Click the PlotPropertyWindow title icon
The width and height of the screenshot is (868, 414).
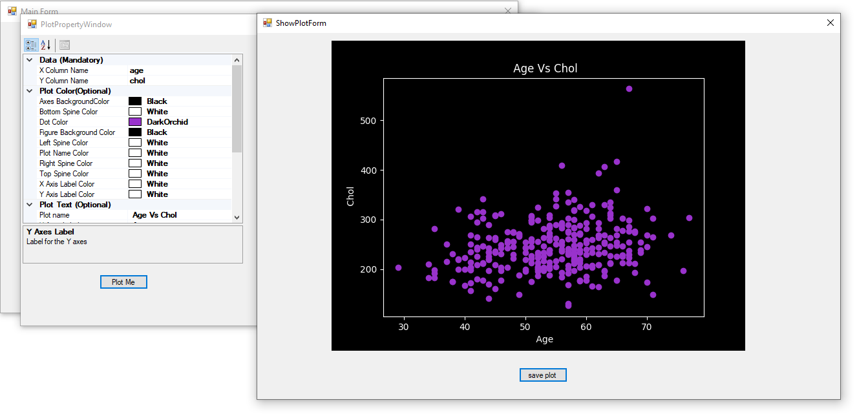click(x=32, y=24)
